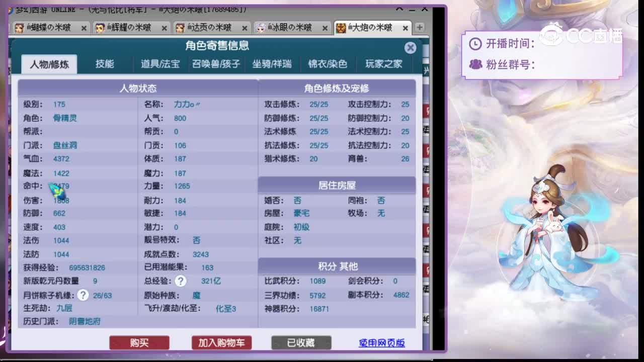The width and height of the screenshot is (644, 362).
Task: Click the 购买 button
Action: [x=139, y=343]
